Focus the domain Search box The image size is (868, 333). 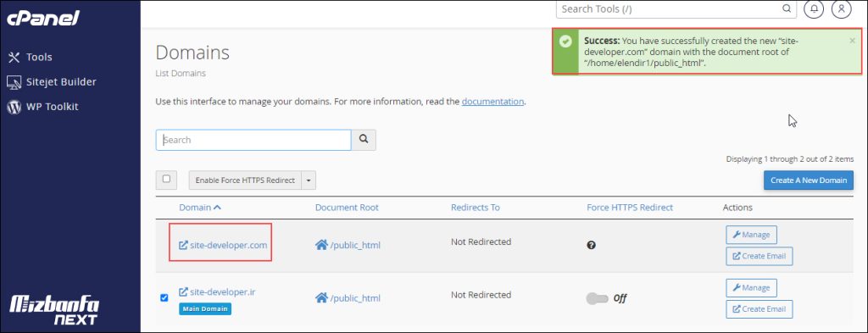click(253, 140)
